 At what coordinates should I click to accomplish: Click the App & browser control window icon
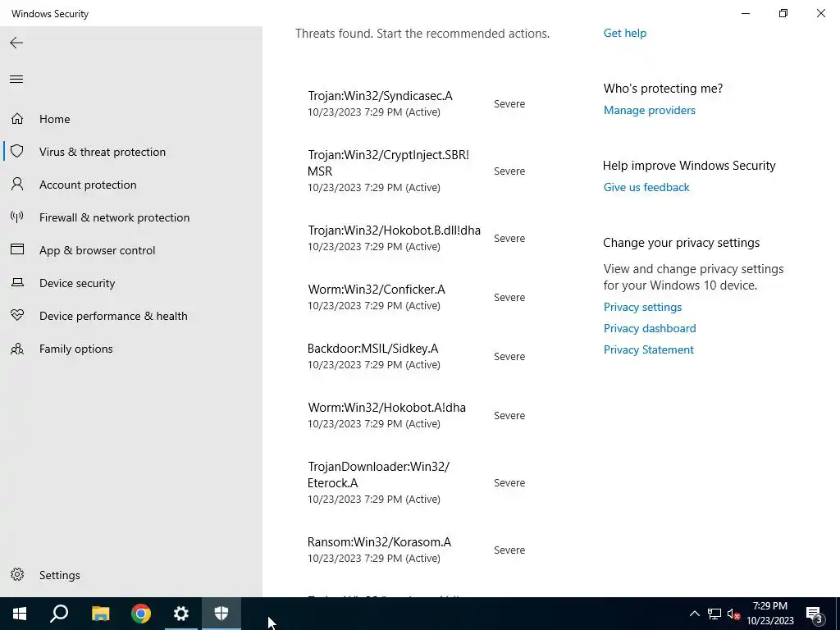[17, 249]
